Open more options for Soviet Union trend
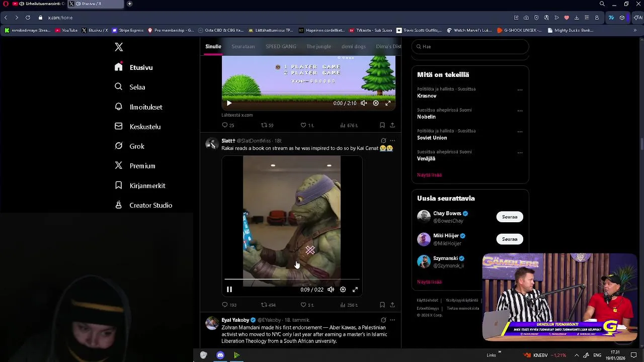This screenshot has width=644, height=362. tap(520, 132)
